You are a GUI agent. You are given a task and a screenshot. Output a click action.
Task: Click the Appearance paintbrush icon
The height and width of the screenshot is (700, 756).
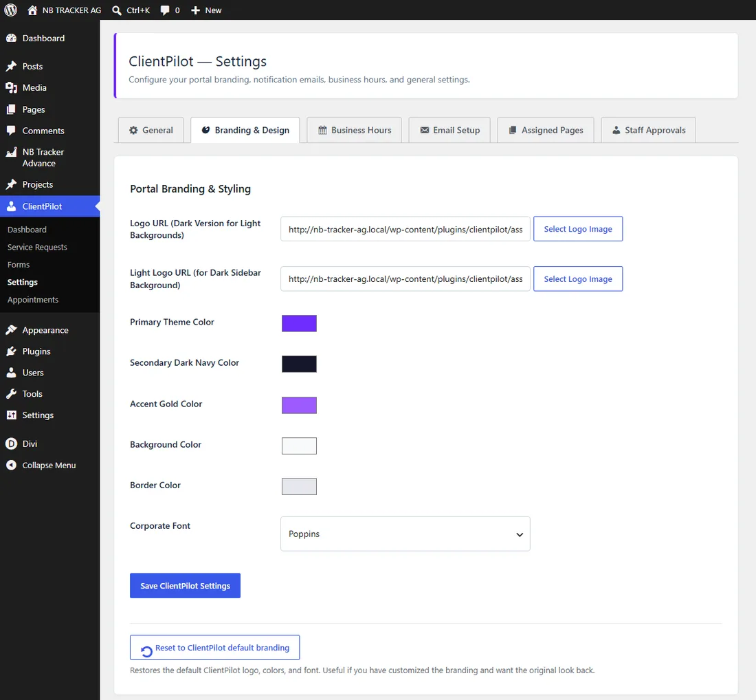11,330
